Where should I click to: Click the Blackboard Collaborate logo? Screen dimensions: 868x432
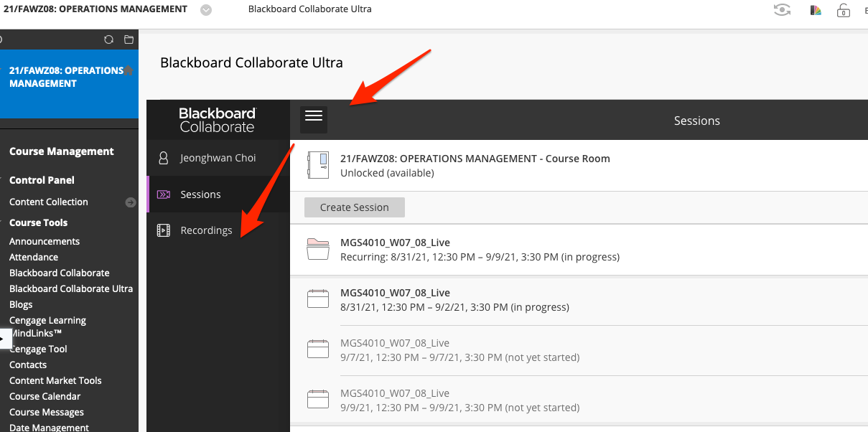click(x=217, y=120)
